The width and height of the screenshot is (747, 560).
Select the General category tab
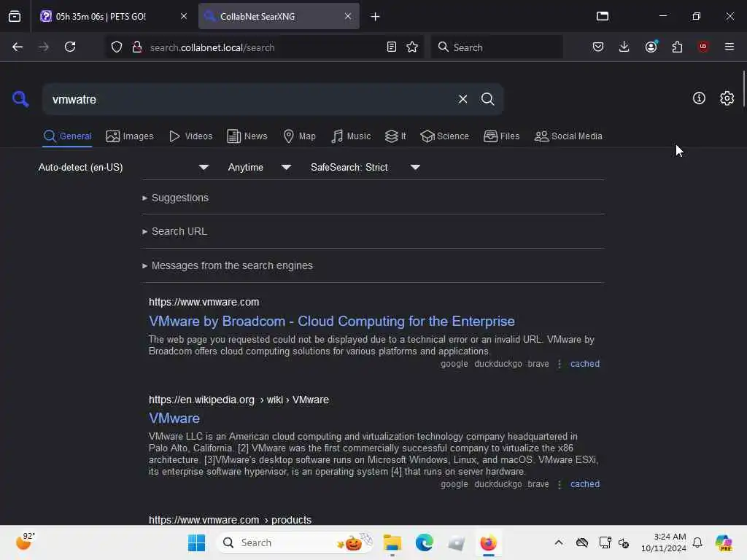[67, 136]
